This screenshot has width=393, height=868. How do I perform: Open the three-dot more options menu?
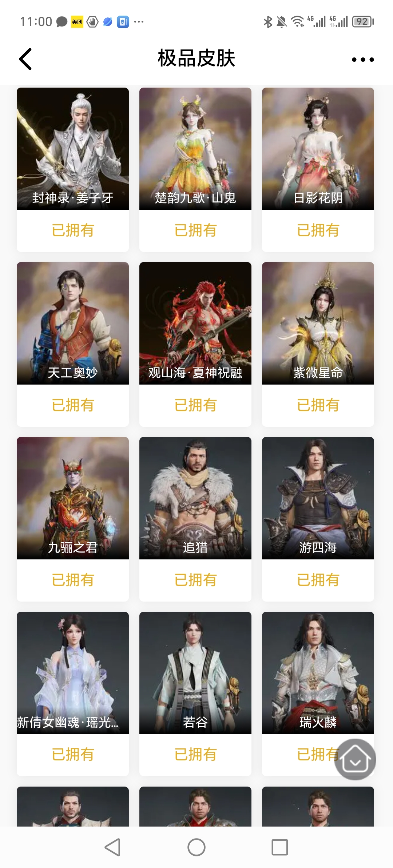pos(363,60)
